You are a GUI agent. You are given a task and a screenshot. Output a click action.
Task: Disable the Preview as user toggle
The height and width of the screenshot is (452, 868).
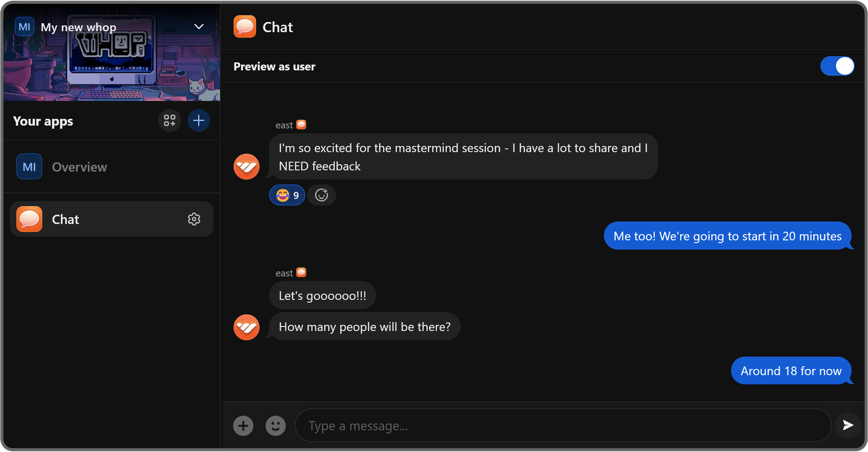point(838,66)
